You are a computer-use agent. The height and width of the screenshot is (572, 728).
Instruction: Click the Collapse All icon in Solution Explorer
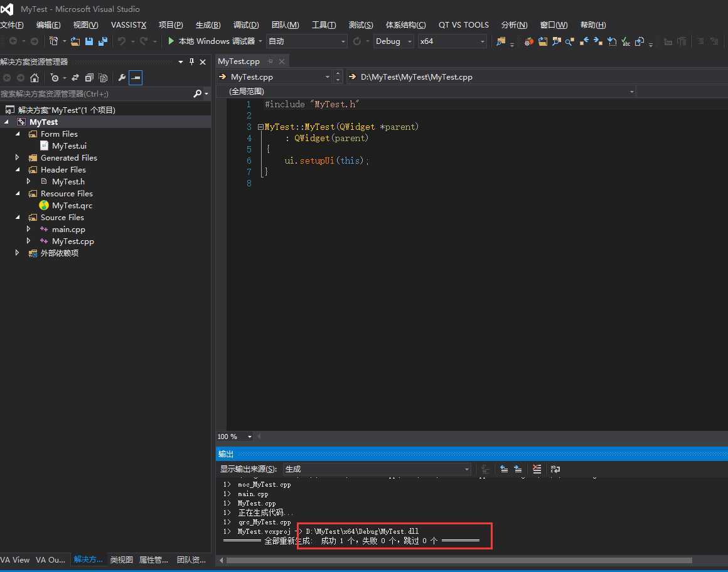89,78
